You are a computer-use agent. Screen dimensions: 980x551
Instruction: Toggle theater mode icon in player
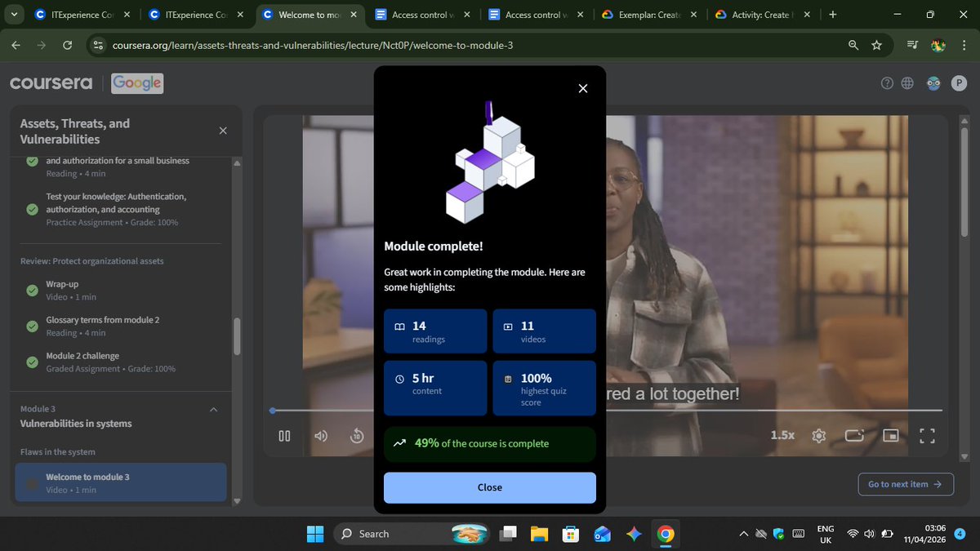click(854, 436)
